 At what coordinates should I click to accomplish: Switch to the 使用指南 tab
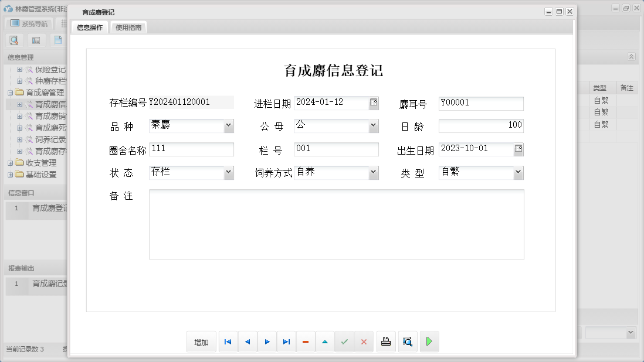tap(128, 27)
